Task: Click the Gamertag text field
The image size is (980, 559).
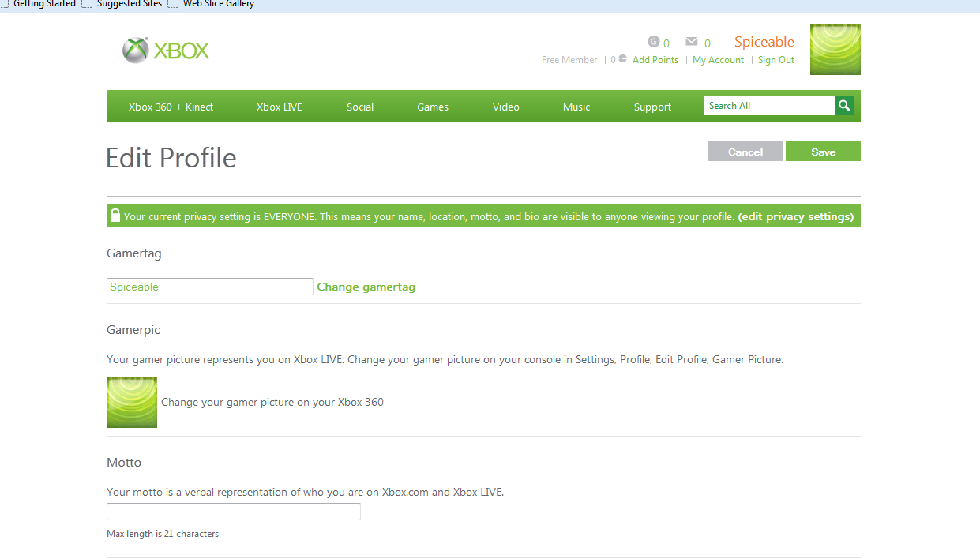Action: pyautogui.click(x=210, y=287)
